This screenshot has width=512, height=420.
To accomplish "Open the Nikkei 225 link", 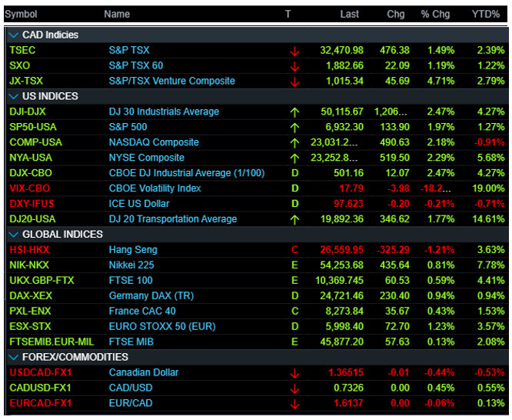I will pyautogui.click(x=131, y=265).
